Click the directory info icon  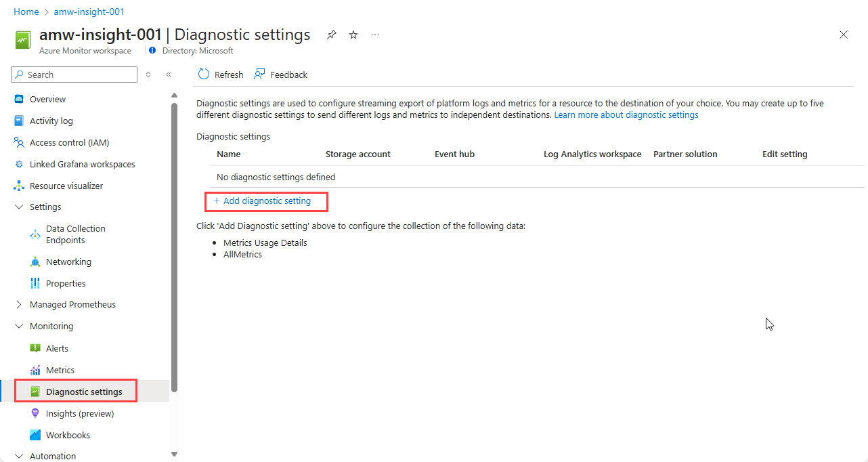point(152,51)
